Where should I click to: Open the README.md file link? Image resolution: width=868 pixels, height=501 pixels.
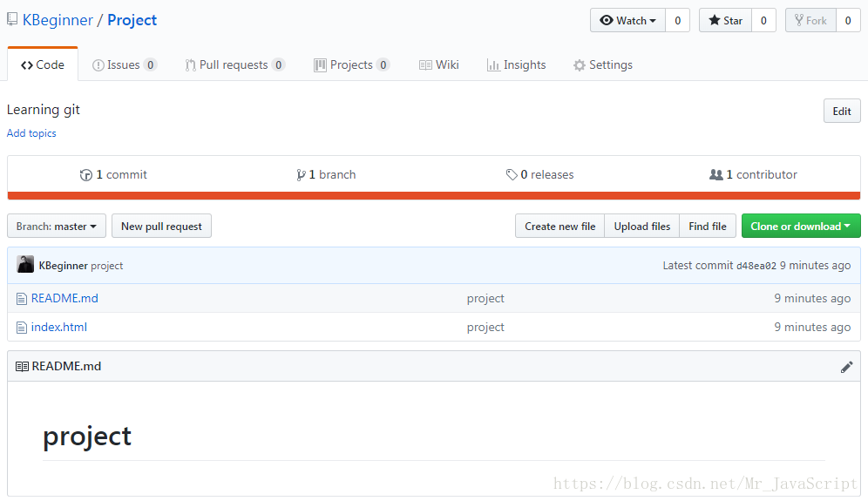[x=64, y=298]
